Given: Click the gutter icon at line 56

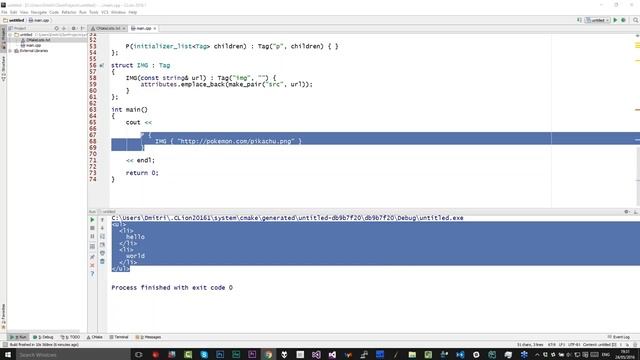Looking at the screenshot, I should coord(102,65).
